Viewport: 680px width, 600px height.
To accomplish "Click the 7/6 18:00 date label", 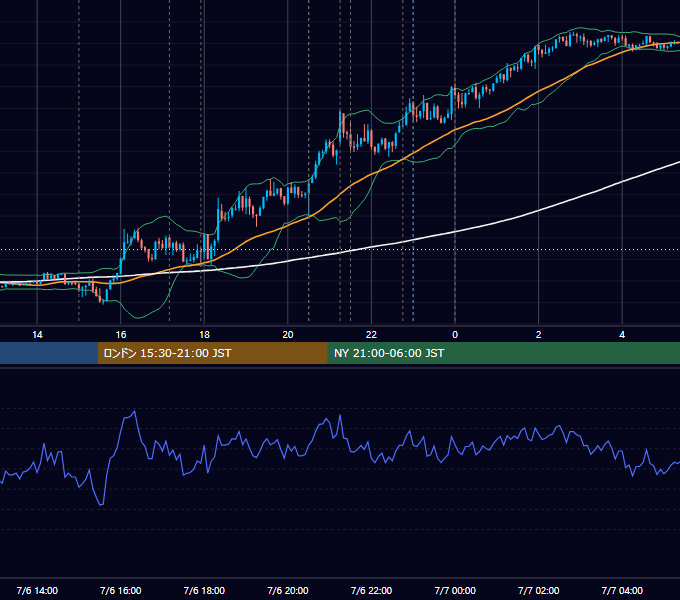I will (x=204, y=590).
